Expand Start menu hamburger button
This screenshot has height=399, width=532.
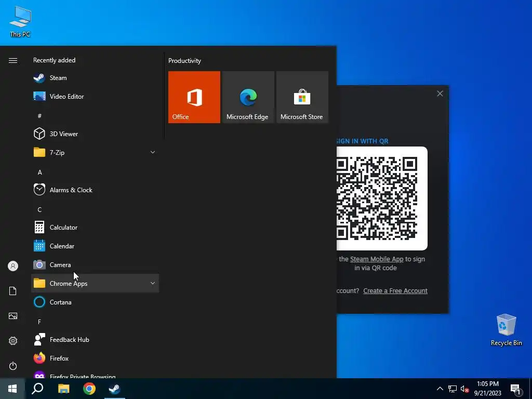[x=13, y=60]
